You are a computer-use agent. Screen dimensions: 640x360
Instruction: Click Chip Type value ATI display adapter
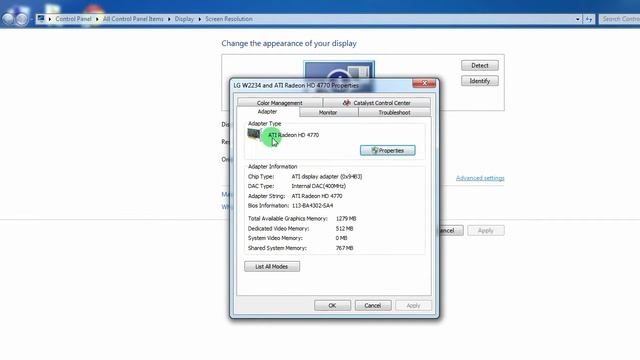pyautogui.click(x=327, y=177)
